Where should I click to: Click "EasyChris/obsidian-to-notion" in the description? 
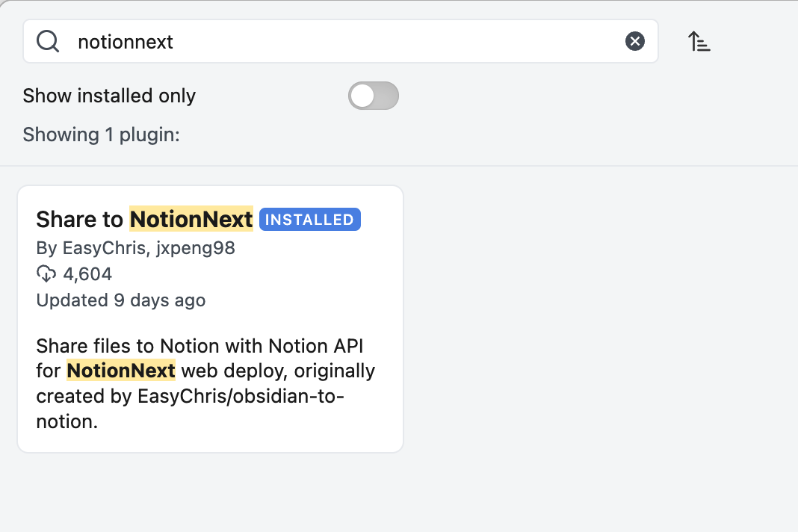(x=241, y=396)
